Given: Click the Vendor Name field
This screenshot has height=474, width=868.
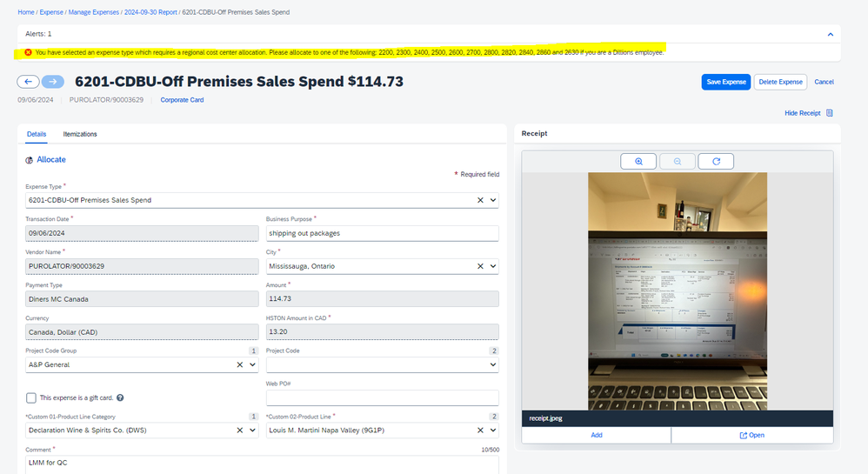Looking at the screenshot, I should tap(142, 266).
